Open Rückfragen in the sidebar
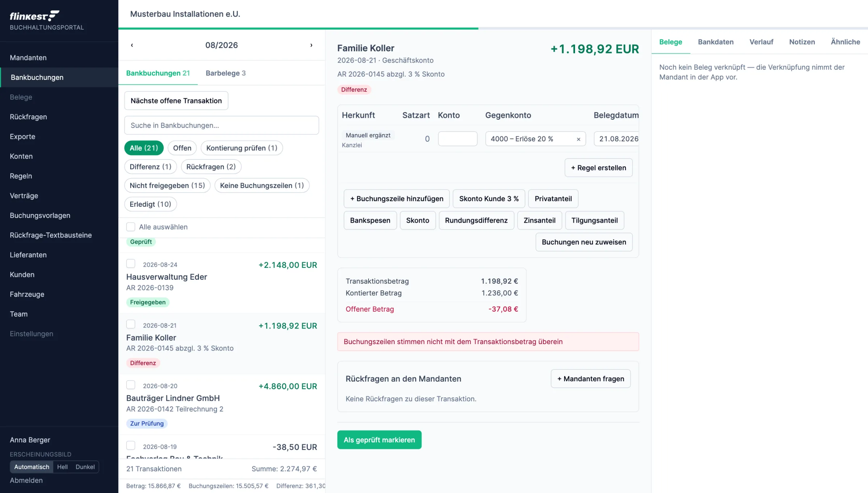Viewport: 868px width, 493px height. (59, 117)
